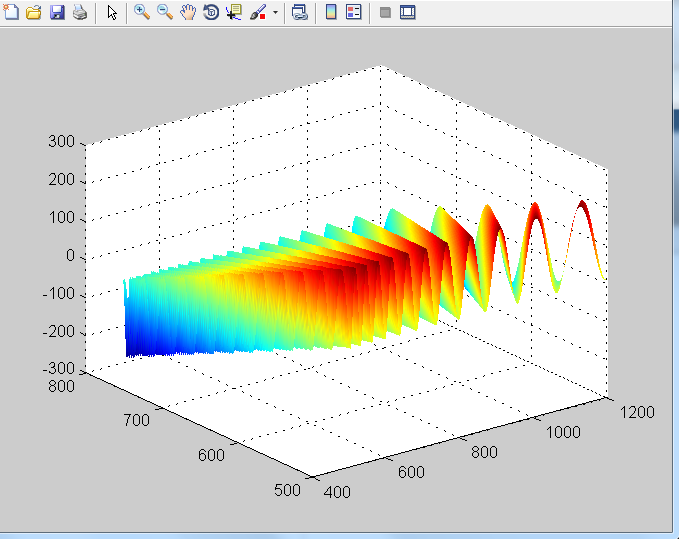
Task: Expand the Brush color dropdown arrow
Action: click(x=275, y=13)
